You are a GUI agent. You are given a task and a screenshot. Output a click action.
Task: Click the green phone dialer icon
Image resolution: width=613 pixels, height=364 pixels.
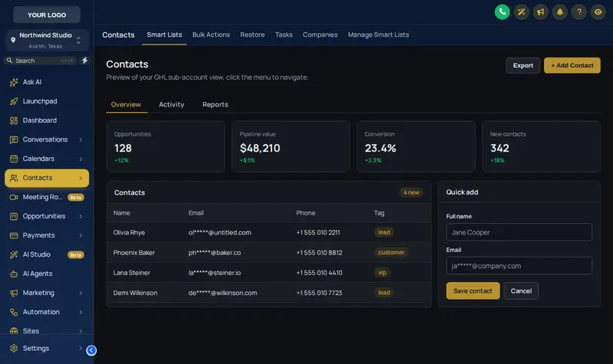pyautogui.click(x=502, y=11)
